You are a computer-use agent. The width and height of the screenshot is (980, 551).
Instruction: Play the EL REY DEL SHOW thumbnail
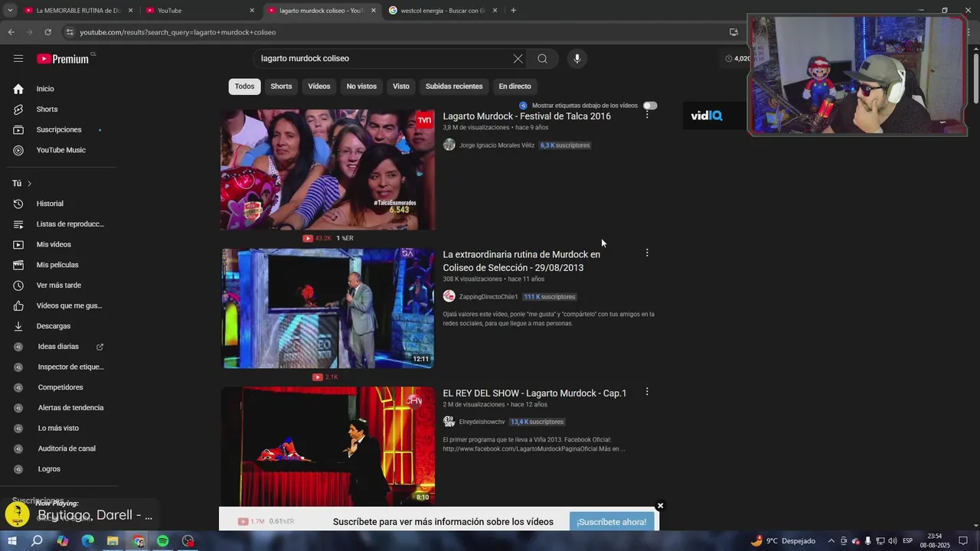click(x=328, y=446)
